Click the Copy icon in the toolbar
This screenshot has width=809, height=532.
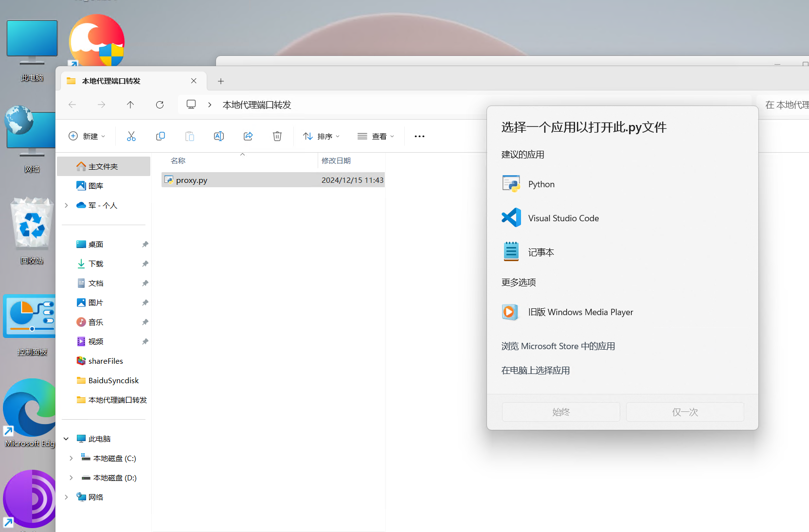point(160,136)
